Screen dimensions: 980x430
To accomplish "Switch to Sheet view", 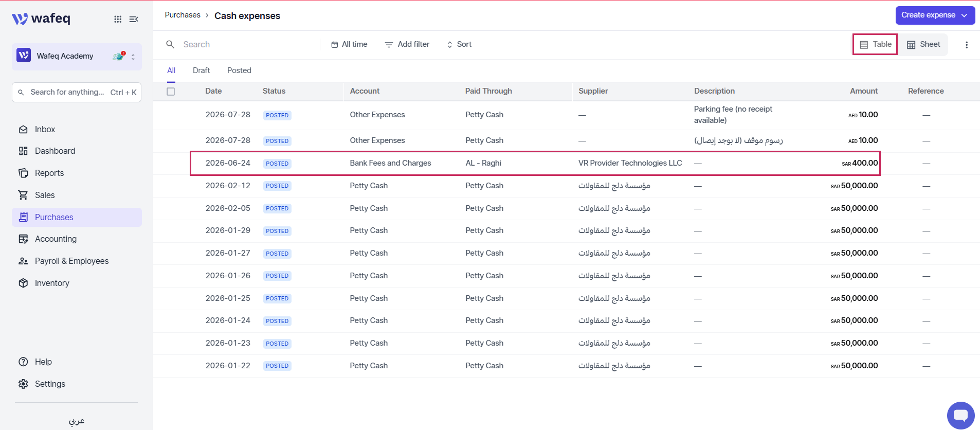I will click(x=923, y=45).
